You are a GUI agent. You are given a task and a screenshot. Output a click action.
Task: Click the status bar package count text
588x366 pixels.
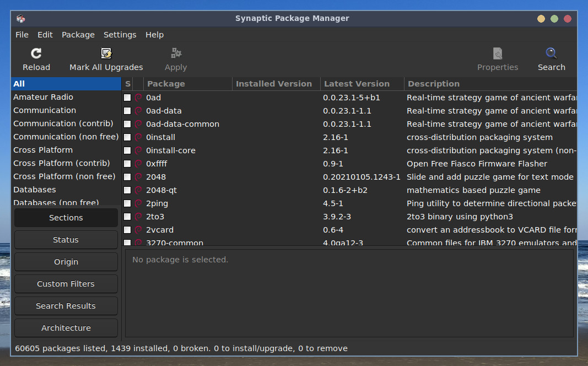tap(181, 348)
